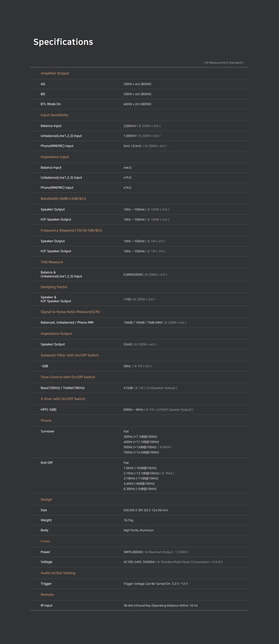
Task: Click Tone Control with On/Off Switch header
Action: tap(68, 377)
